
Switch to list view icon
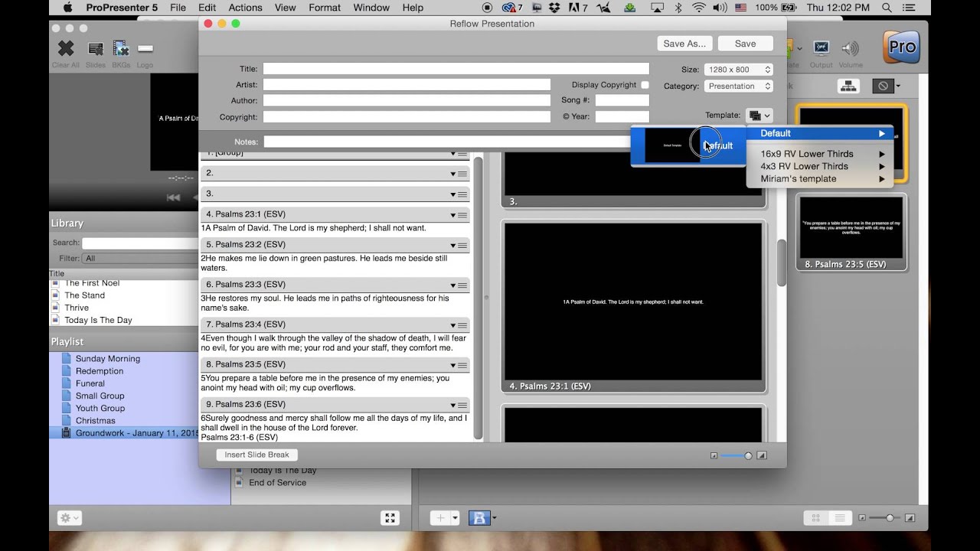point(840,518)
